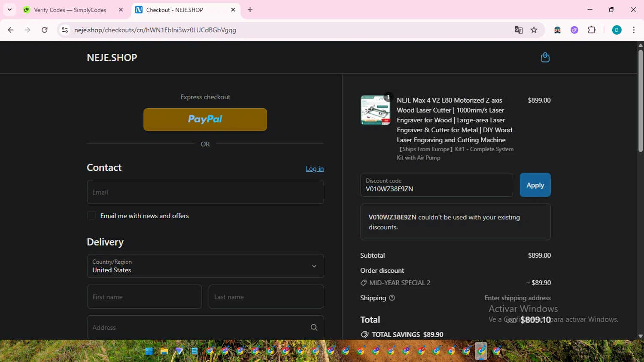Open File Explorer from the taskbar

tap(164, 351)
